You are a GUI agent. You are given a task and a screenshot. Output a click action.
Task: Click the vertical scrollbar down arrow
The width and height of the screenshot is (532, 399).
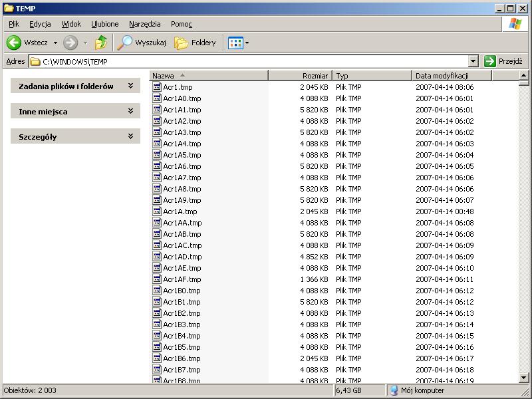523,378
